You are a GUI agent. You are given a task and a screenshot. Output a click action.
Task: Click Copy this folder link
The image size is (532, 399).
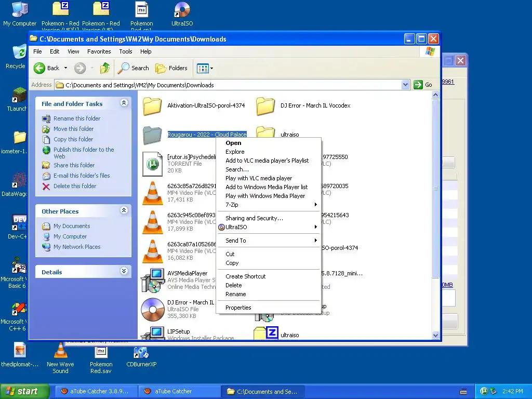73,139
